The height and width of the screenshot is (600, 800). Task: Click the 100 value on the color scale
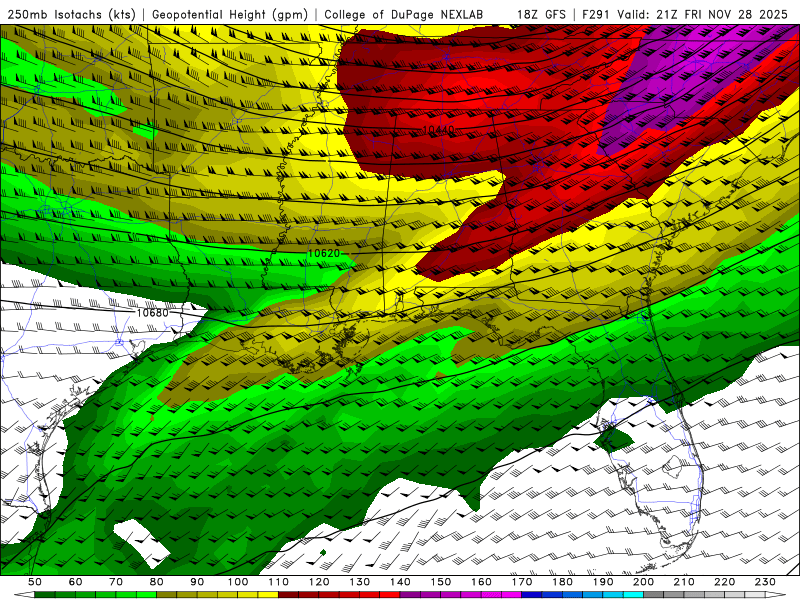[x=238, y=582]
